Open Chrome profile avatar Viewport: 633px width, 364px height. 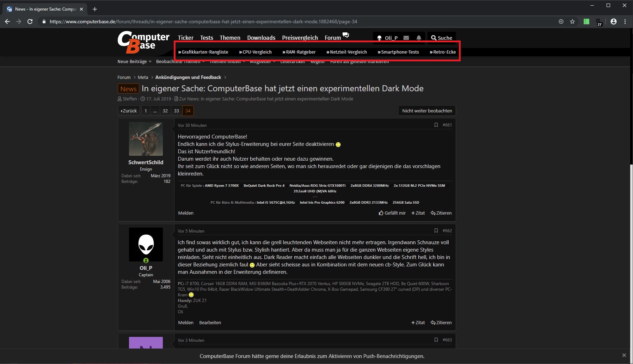[614, 21]
